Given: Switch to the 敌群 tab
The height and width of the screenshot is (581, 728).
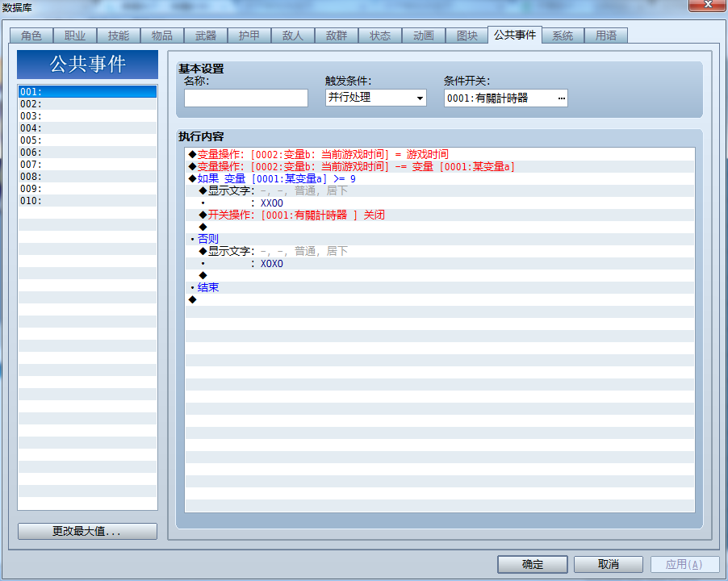Looking at the screenshot, I should point(337,36).
